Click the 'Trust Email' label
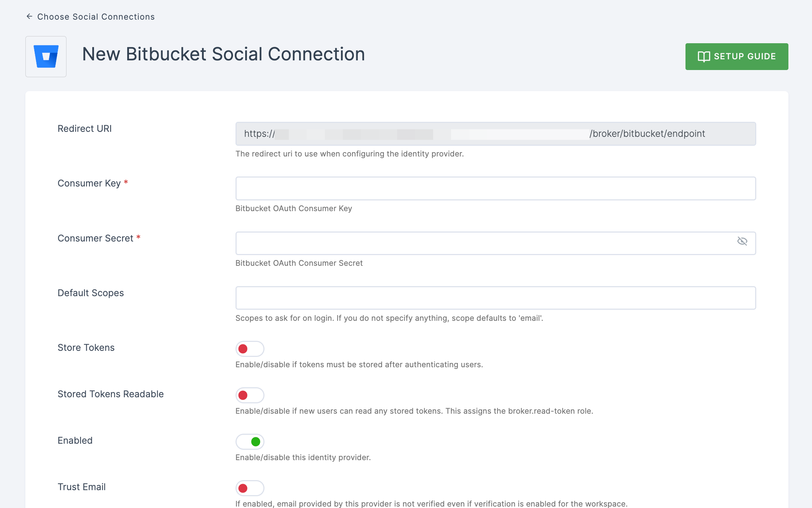Viewport: 812px width, 508px height. [x=81, y=487]
